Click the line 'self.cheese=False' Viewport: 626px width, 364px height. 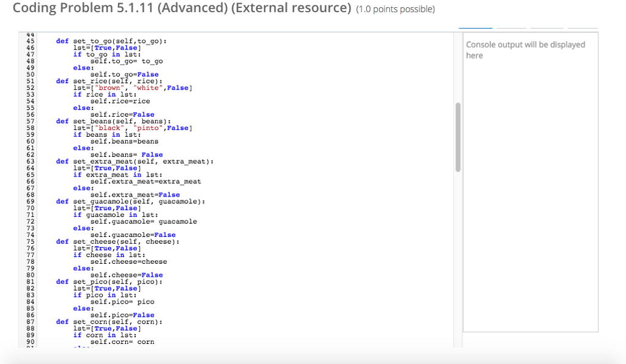pos(127,275)
